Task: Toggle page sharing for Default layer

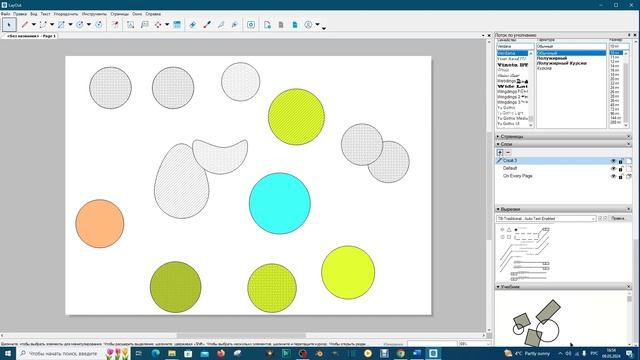Action: (629, 168)
